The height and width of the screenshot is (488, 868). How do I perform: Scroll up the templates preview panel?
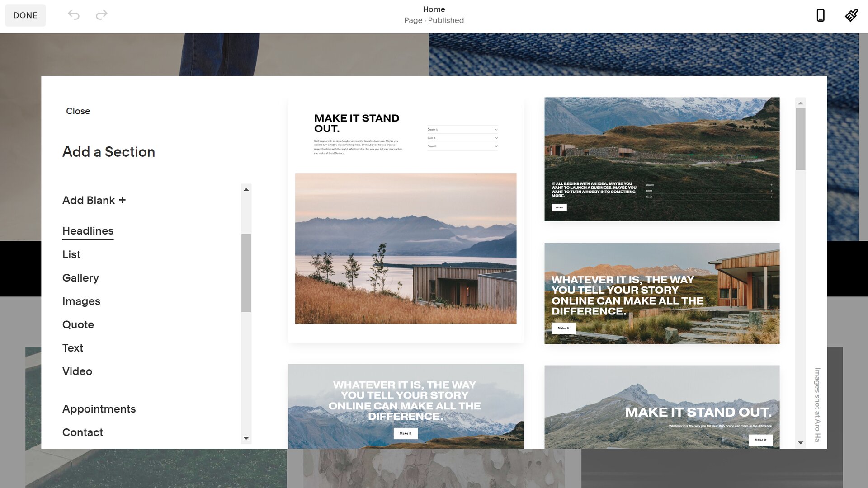(x=801, y=103)
